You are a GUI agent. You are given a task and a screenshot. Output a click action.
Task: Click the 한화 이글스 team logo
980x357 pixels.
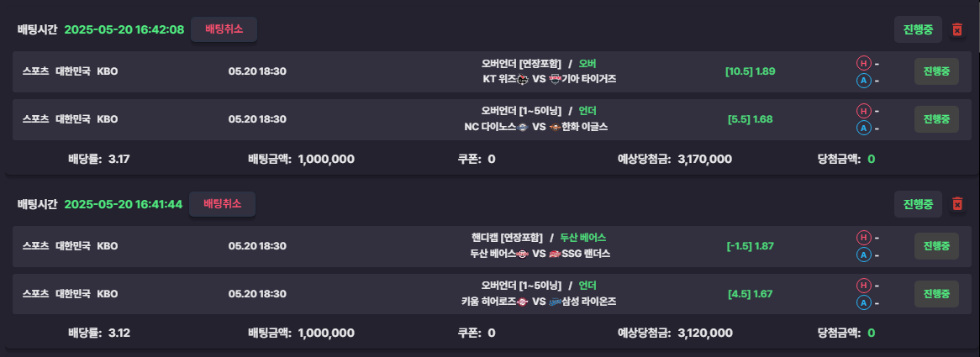pyautogui.click(x=556, y=127)
